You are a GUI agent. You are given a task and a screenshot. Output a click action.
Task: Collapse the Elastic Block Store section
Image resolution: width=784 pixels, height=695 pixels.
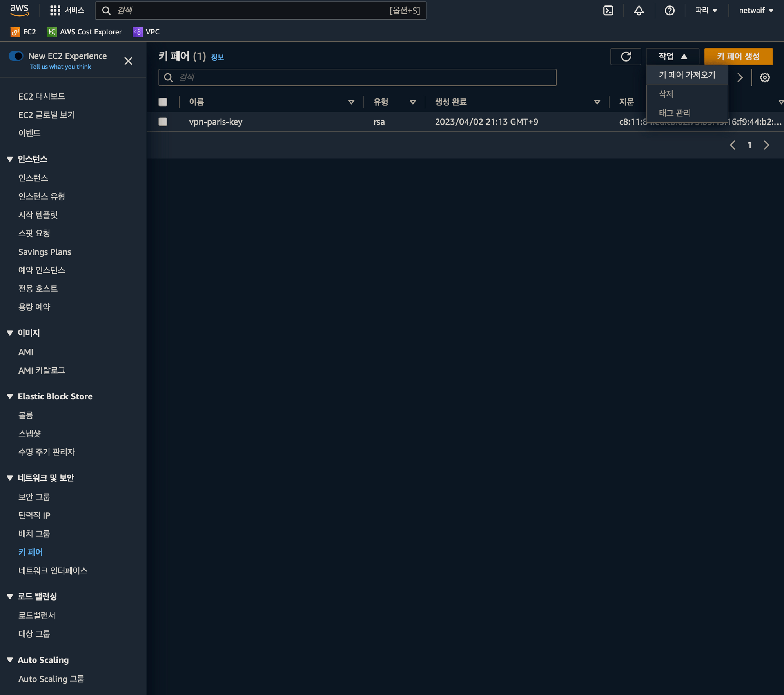(10, 396)
